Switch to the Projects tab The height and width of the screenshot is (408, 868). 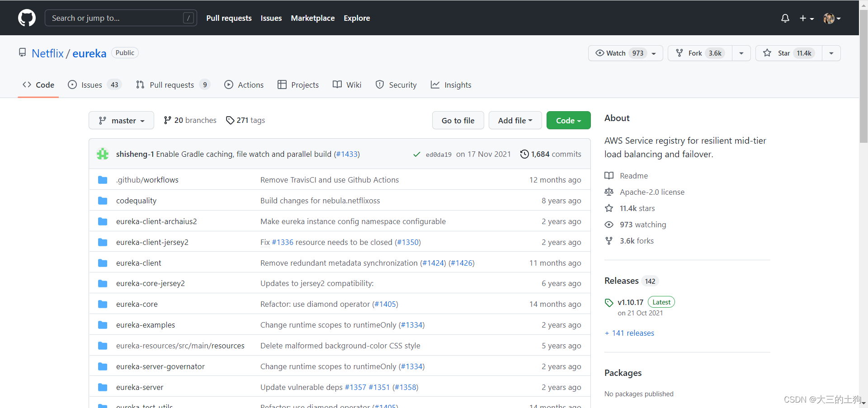[x=298, y=84]
